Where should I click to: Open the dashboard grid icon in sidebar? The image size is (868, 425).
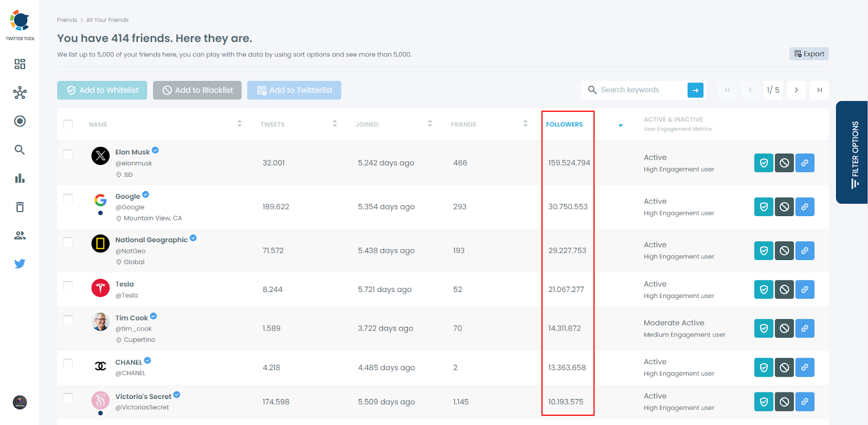tap(20, 64)
